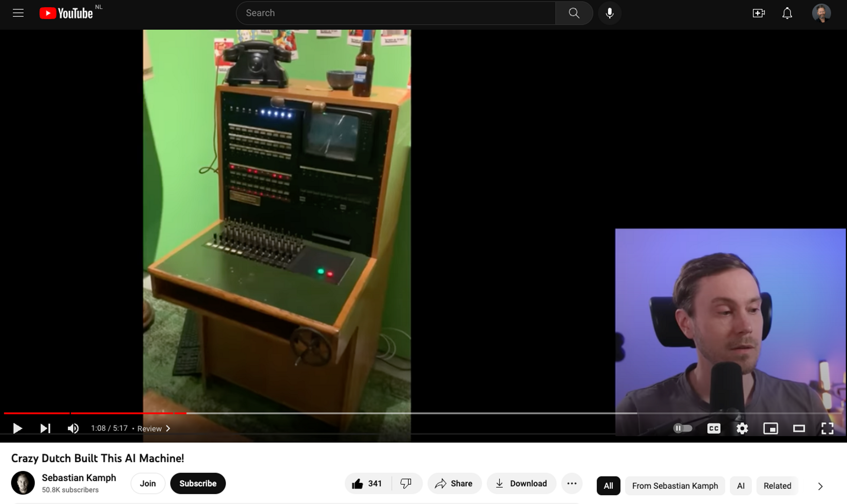Viewport: 847px width, 504px height.
Task: Click the video progress bar
Action: pos(408,413)
